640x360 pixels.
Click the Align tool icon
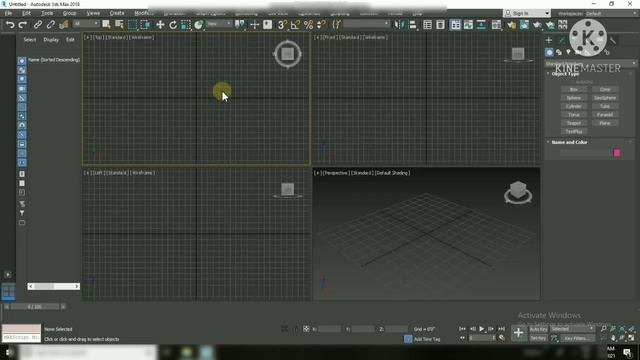click(x=413, y=25)
